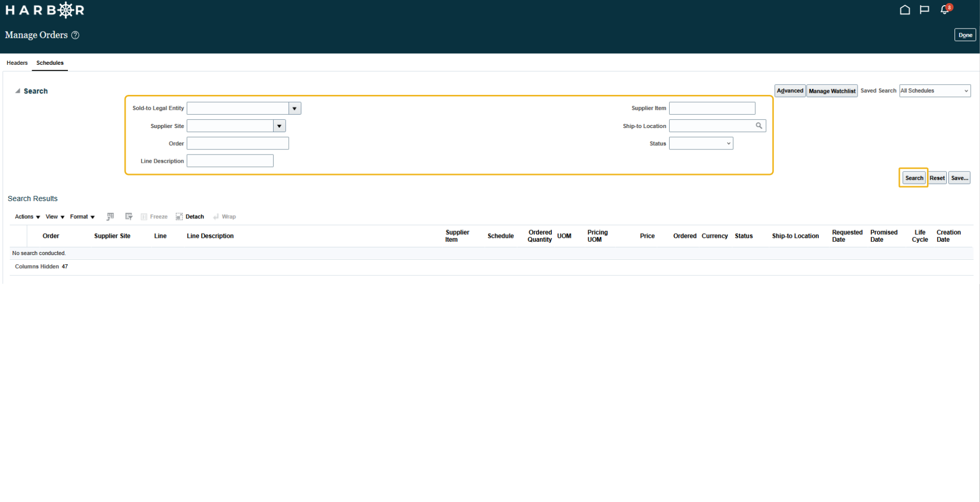
Task: Click the Search button
Action: [x=914, y=178]
